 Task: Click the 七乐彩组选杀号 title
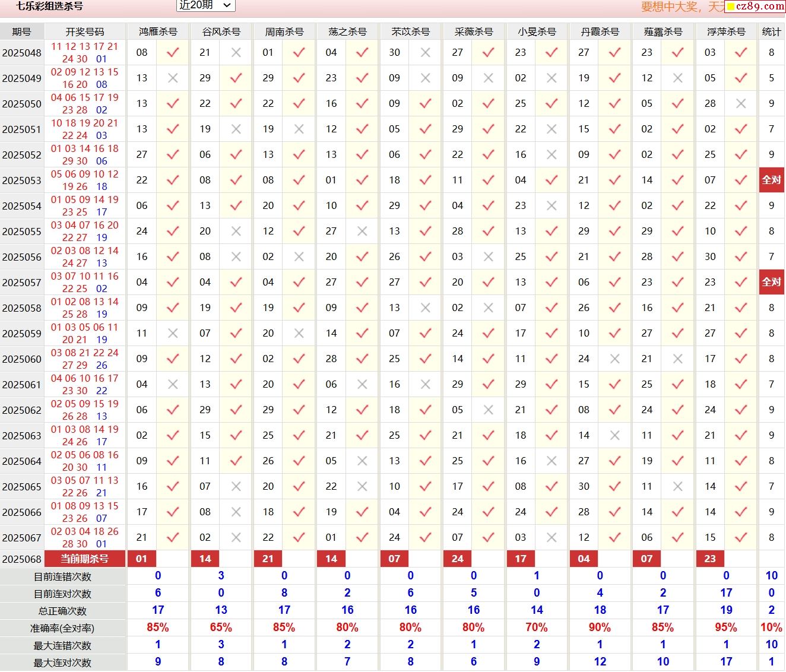coord(49,6)
